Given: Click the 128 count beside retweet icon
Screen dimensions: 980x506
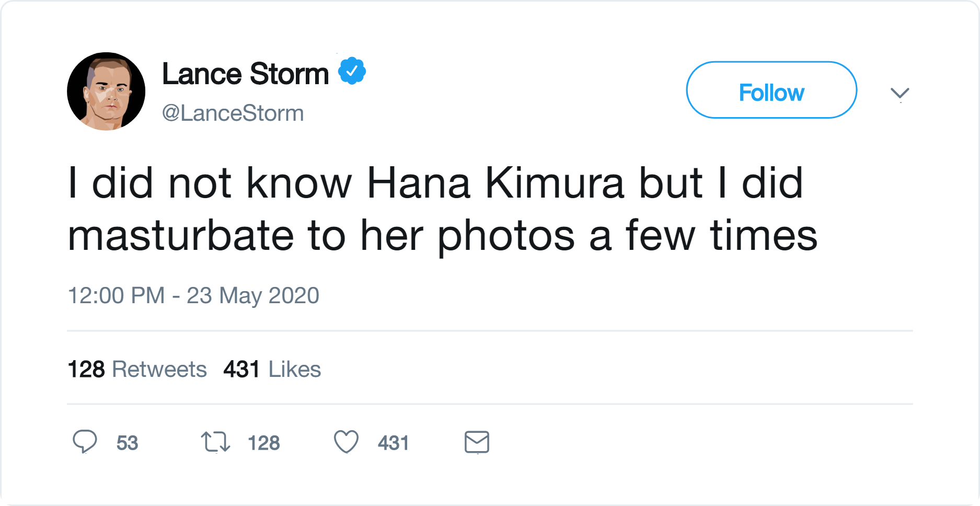Looking at the screenshot, I should (263, 443).
